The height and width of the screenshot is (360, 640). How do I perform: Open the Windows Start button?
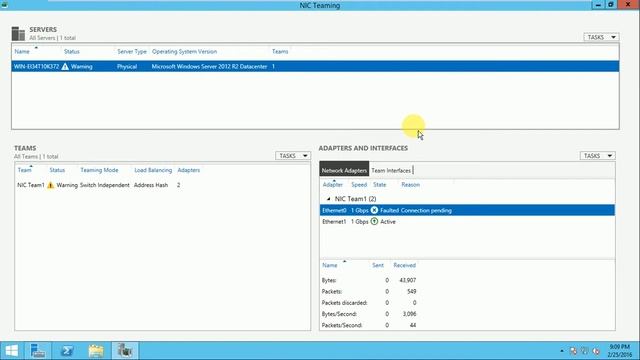coord(12,351)
